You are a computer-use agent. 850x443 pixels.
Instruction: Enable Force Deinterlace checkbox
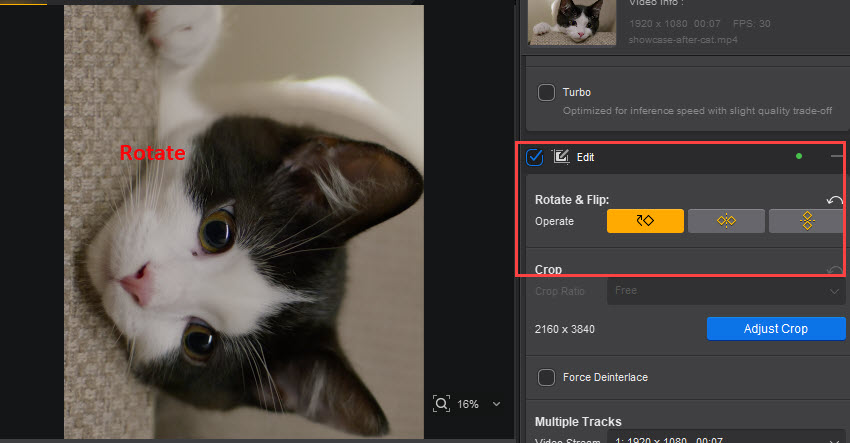click(546, 377)
